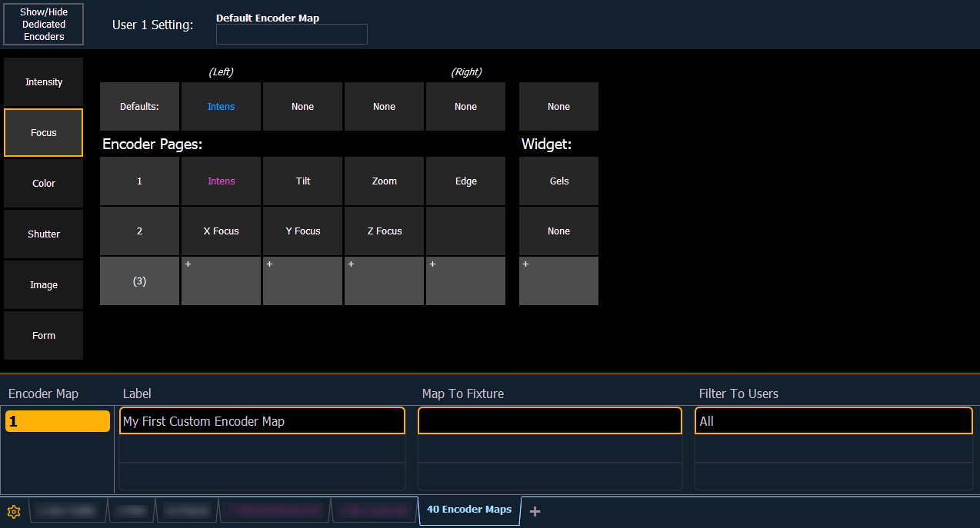The width and height of the screenshot is (980, 528).
Task: Select encoder page 2 row button
Action: [x=139, y=231]
